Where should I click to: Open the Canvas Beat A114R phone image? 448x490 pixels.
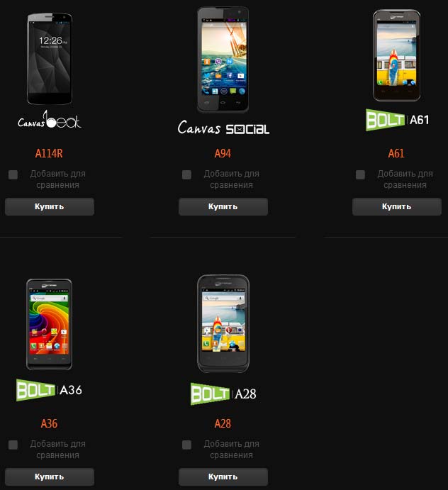click(x=50, y=59)
